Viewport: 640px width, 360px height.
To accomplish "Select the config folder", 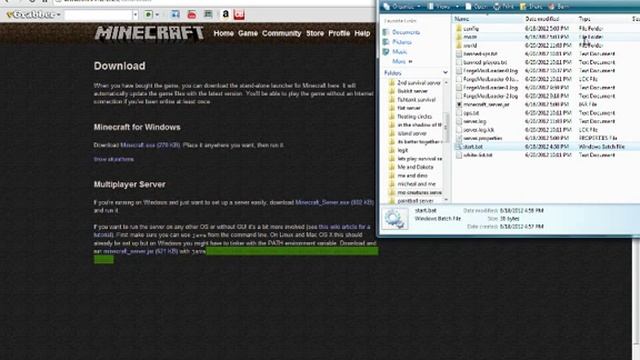I will (x=468, y=29).
